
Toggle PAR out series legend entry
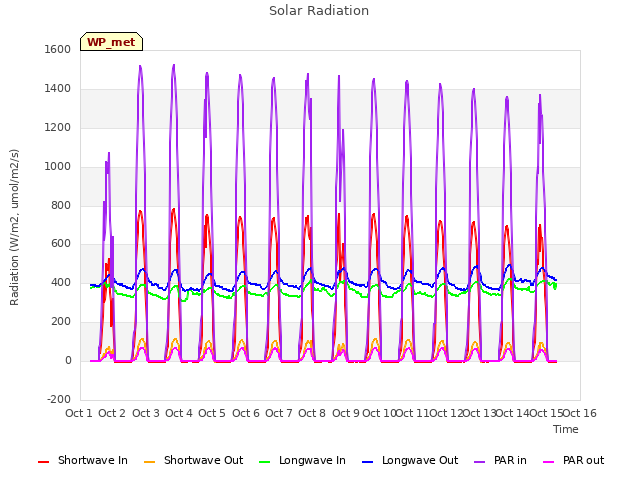573,460
